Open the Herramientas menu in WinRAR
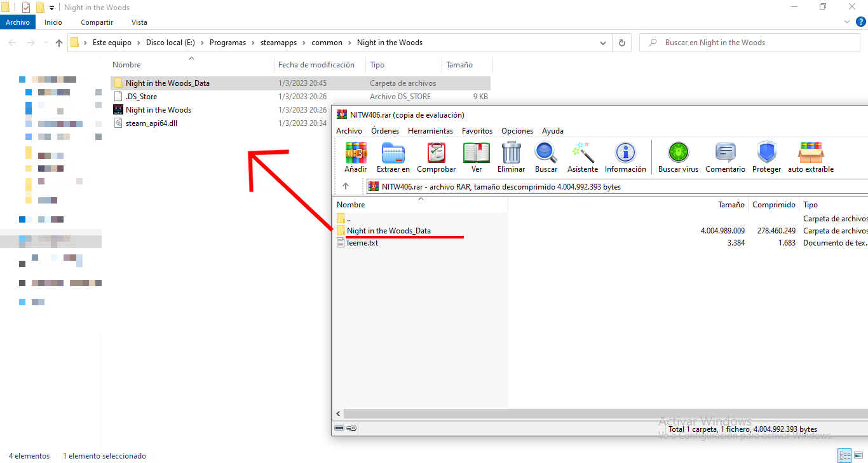This screenshot has width=868, height=463. pyautogui.click(x=430, y=130)
